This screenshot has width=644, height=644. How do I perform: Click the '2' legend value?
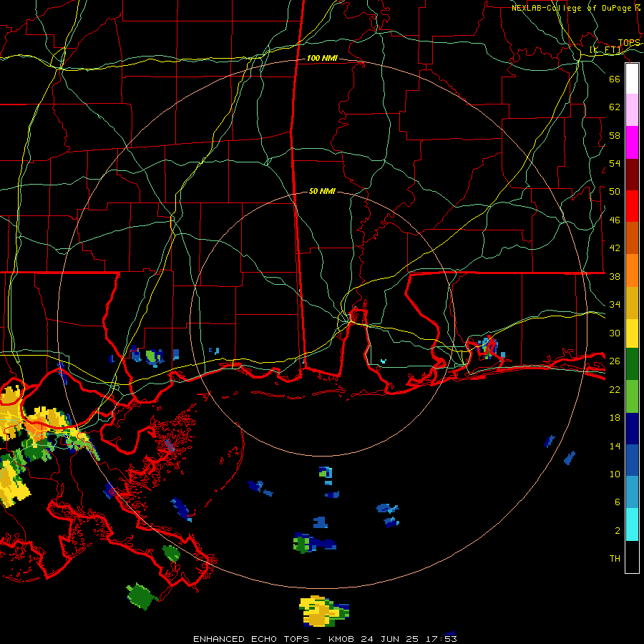tap(618, 531)
